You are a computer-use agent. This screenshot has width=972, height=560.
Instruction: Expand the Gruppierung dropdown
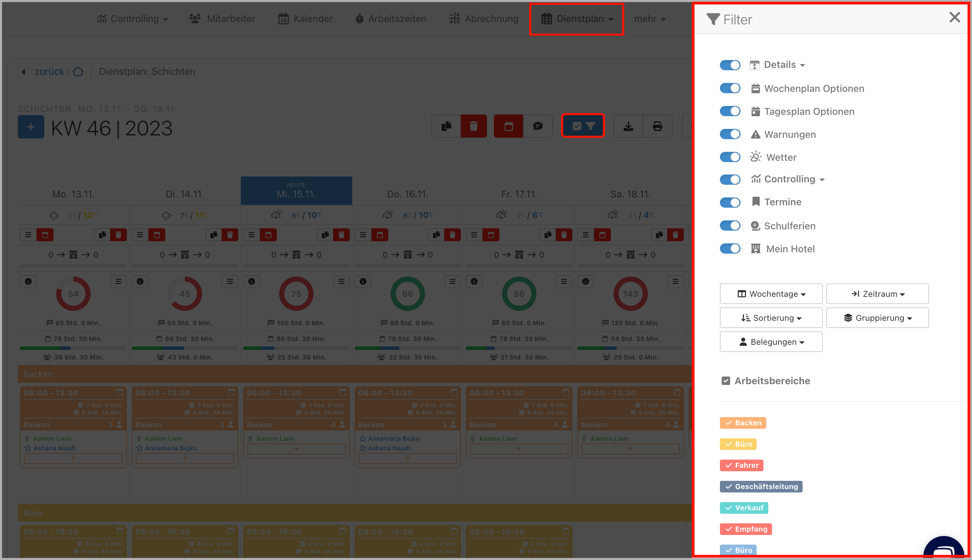click(x=877, y=318)
